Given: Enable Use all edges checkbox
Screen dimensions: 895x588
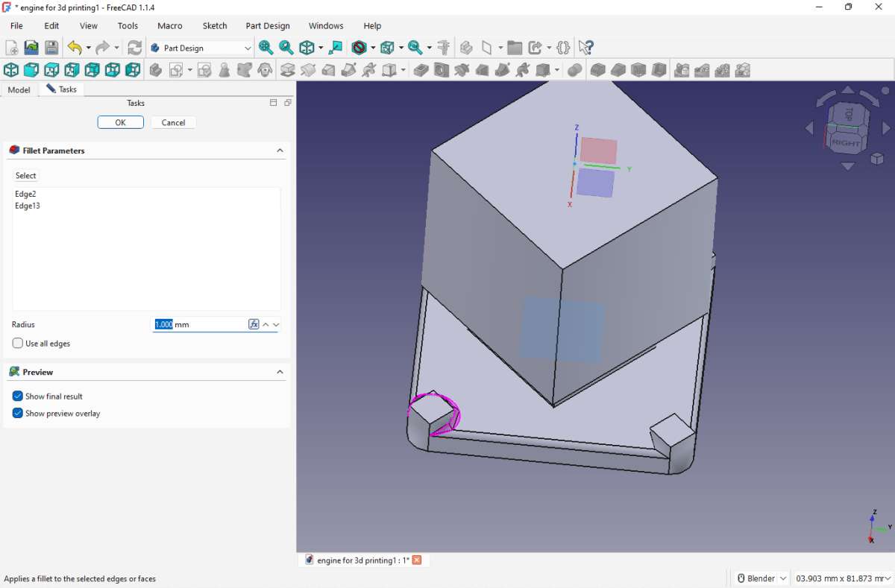Looking at the screenshot, I should point(18,344).
